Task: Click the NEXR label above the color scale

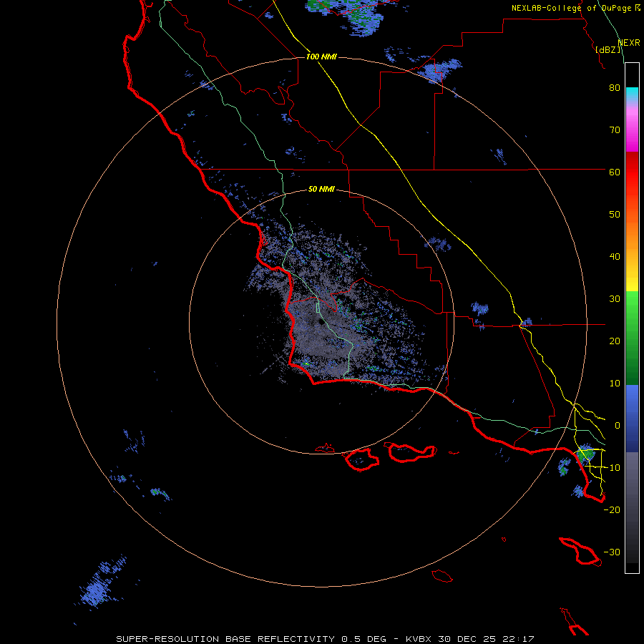Action: click(629, 43)
